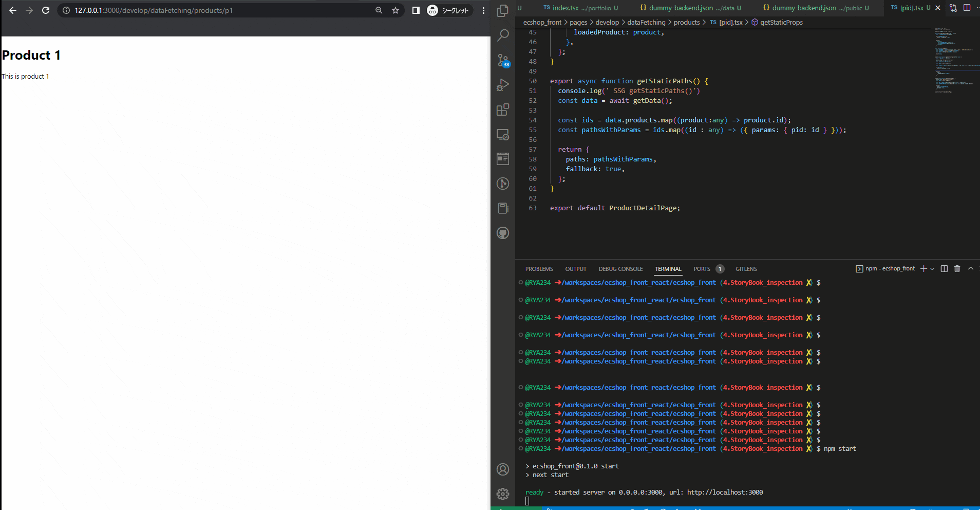Switch to the index.tsx editor tab

[x=565, y=8]
